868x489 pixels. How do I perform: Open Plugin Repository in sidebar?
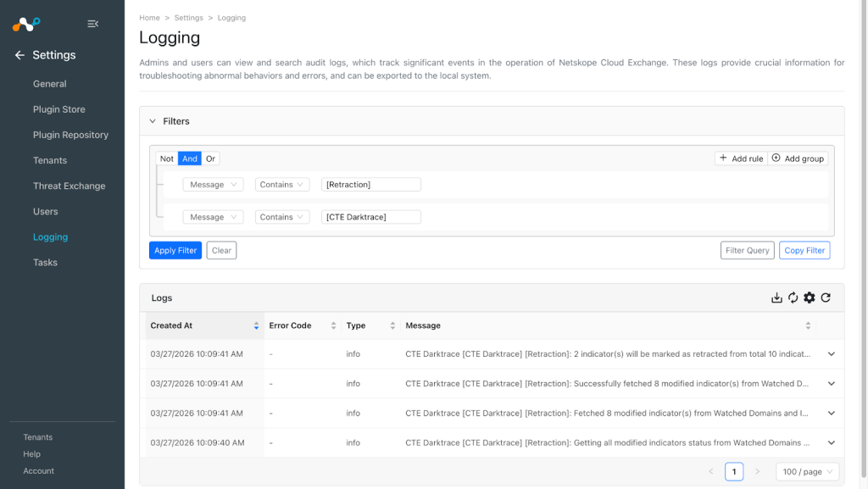71,135
